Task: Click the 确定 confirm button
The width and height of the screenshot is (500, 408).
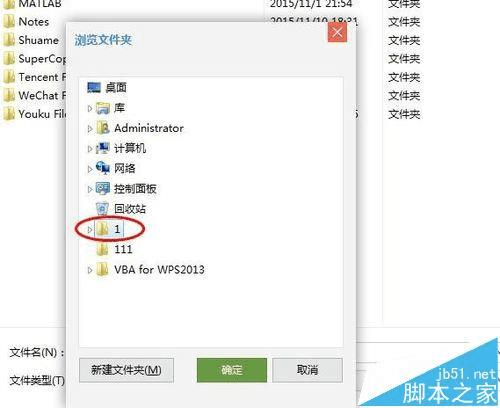Action: [x=232, y=370]
